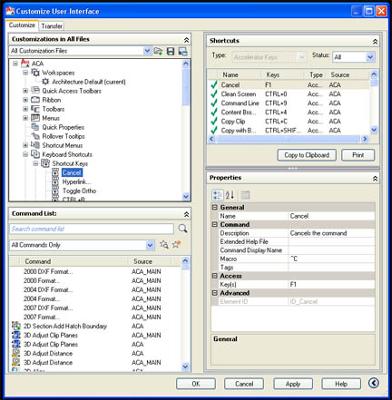Click the Toggle Ortho shortcut icon
The image size is (392, 400).
coord(55,191)
